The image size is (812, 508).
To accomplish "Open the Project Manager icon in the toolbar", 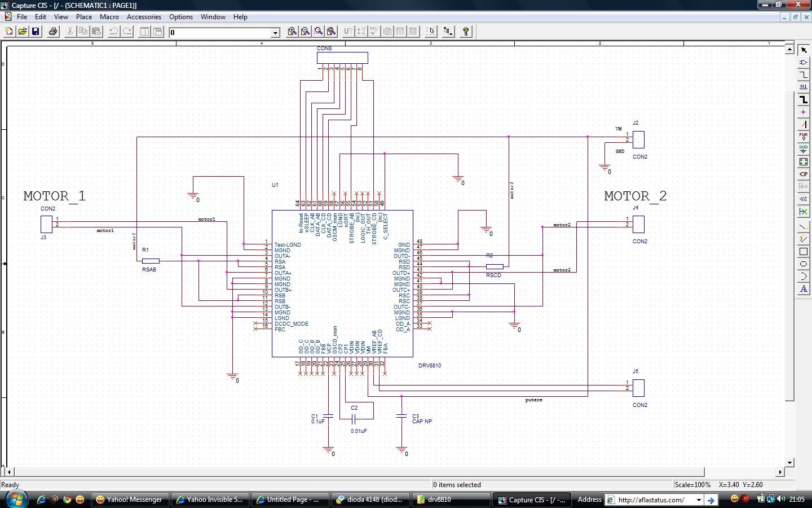I will click(448, 32).
